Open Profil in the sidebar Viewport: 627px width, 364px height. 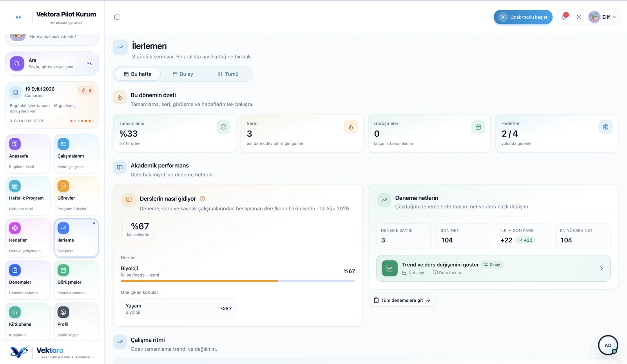[76, 322]
